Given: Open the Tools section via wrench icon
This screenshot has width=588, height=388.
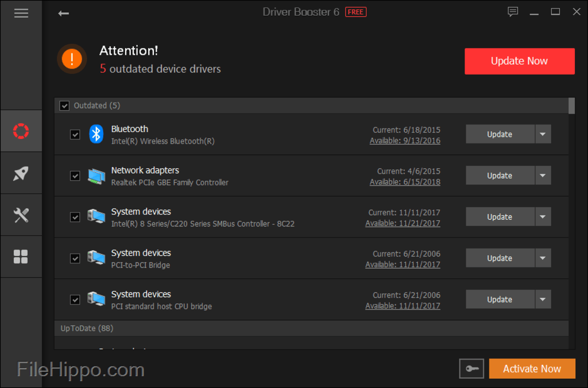Looking at the screenshot, I should click(21, 214).
